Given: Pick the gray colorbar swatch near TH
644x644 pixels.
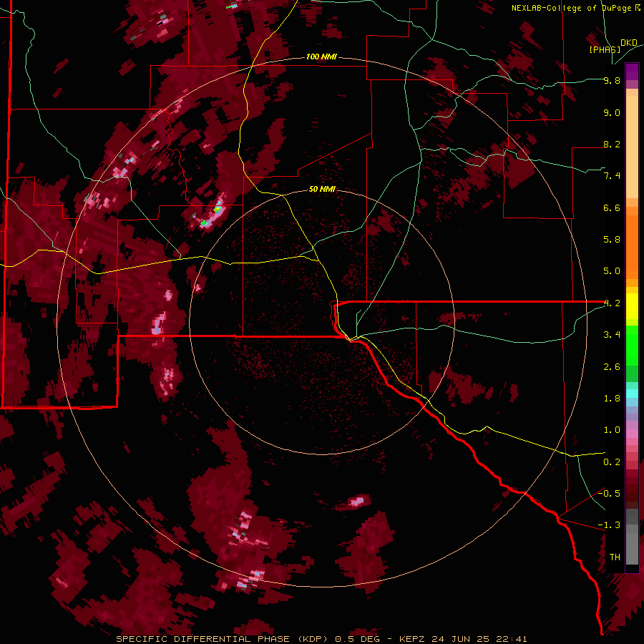Looking at the screenshot, I should coord(632,548).
